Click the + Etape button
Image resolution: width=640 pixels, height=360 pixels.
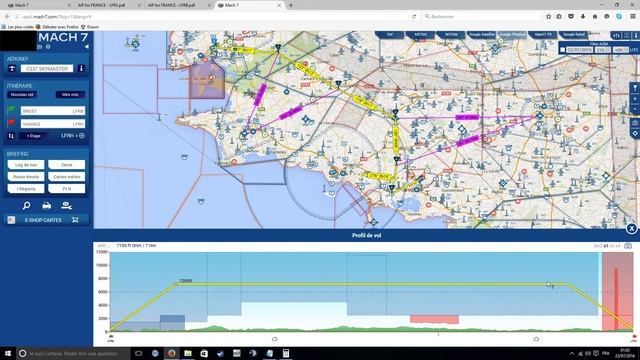(x=33, y=136)
